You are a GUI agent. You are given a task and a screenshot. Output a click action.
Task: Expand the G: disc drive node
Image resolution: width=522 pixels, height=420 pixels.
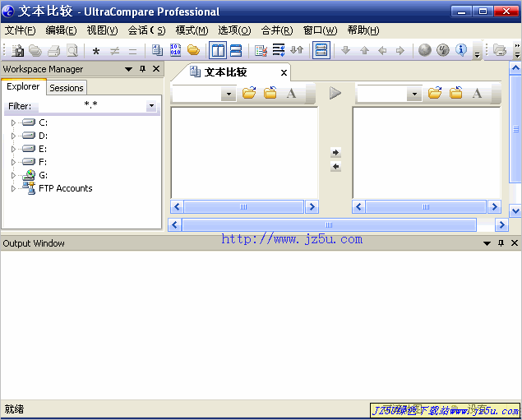coord(13,175)
